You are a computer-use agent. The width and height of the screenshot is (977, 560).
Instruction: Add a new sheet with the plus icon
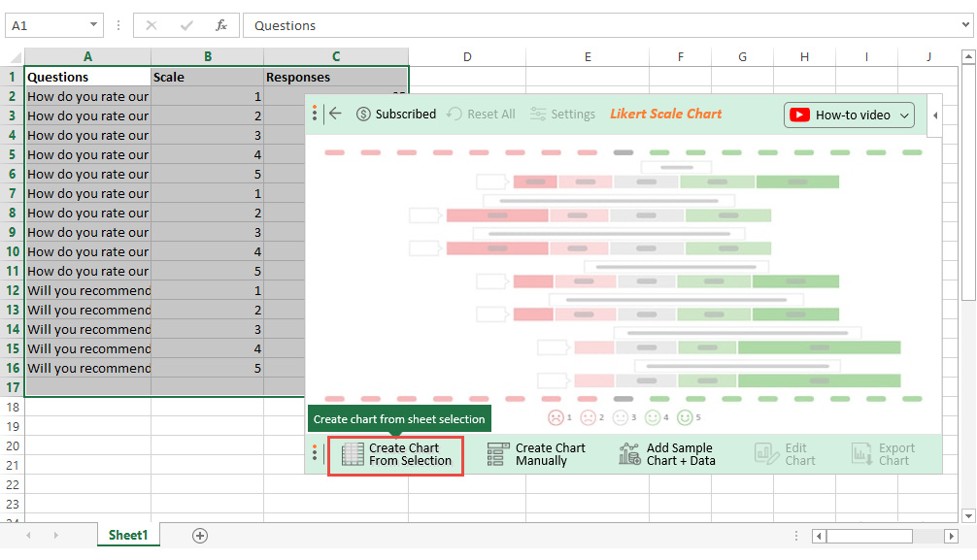tap(200, 536)
